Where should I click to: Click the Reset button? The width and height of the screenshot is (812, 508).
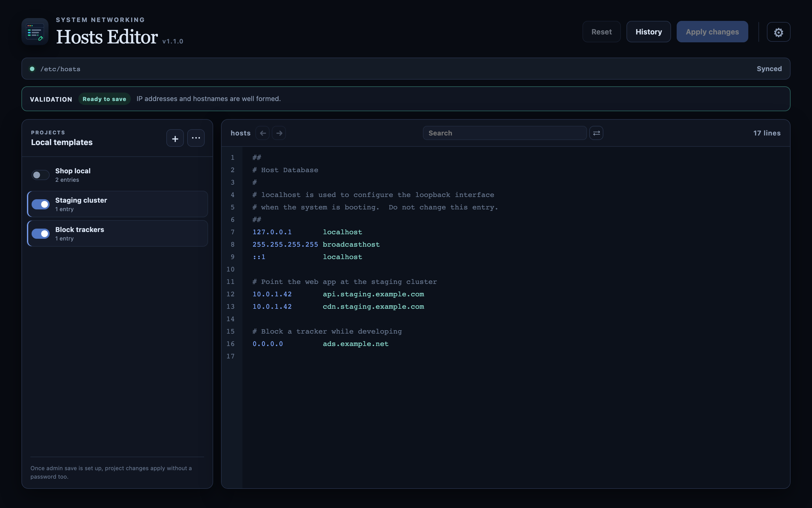[x=602, y=32]
